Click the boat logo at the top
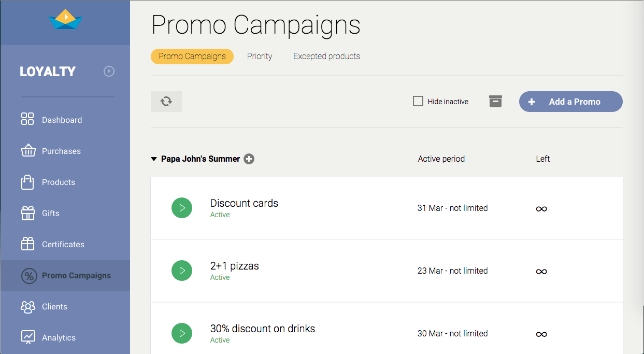This screenshot has width=644, height=354. point(65,20)
